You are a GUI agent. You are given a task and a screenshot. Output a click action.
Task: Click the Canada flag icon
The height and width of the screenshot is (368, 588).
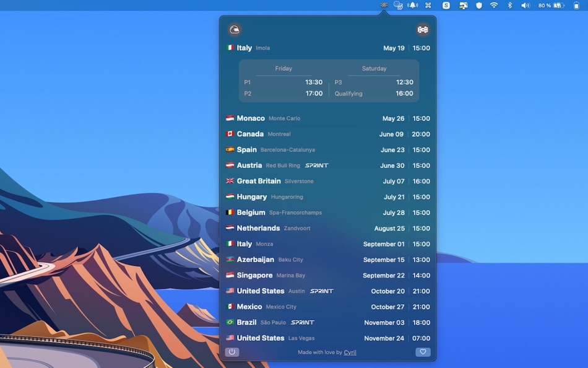[x=230, y=134]
